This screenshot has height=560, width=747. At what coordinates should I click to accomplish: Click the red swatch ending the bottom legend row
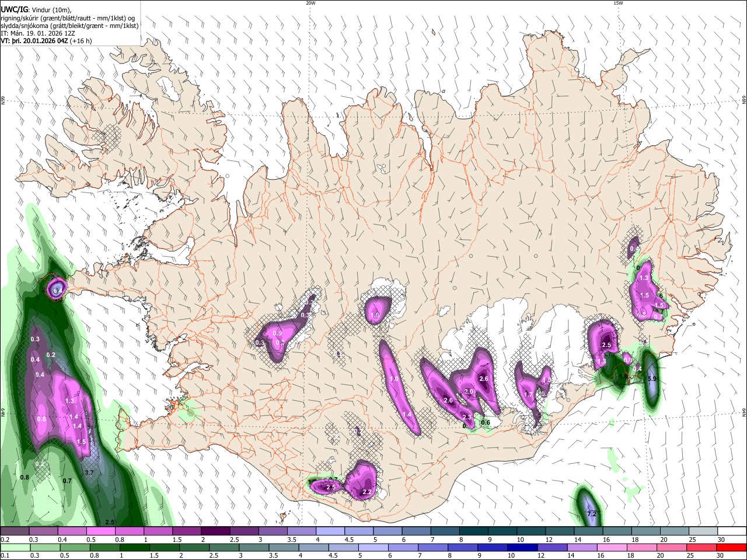(731, 547)
